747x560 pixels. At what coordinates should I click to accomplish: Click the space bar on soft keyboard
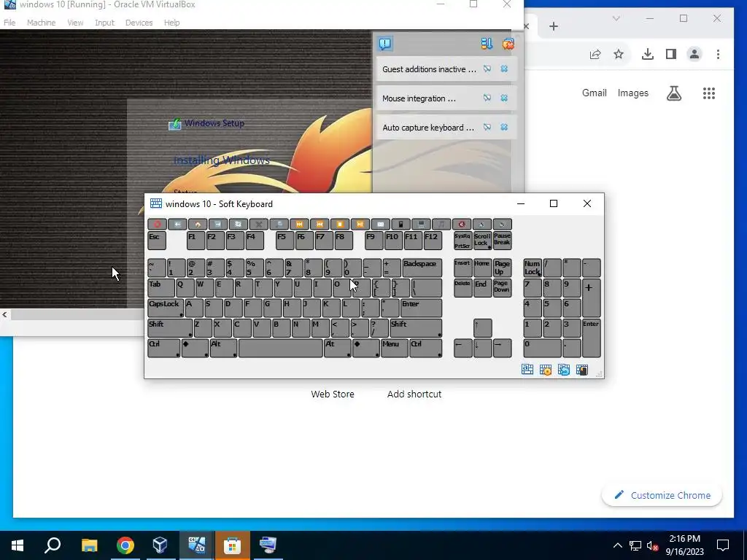[281, 348]
